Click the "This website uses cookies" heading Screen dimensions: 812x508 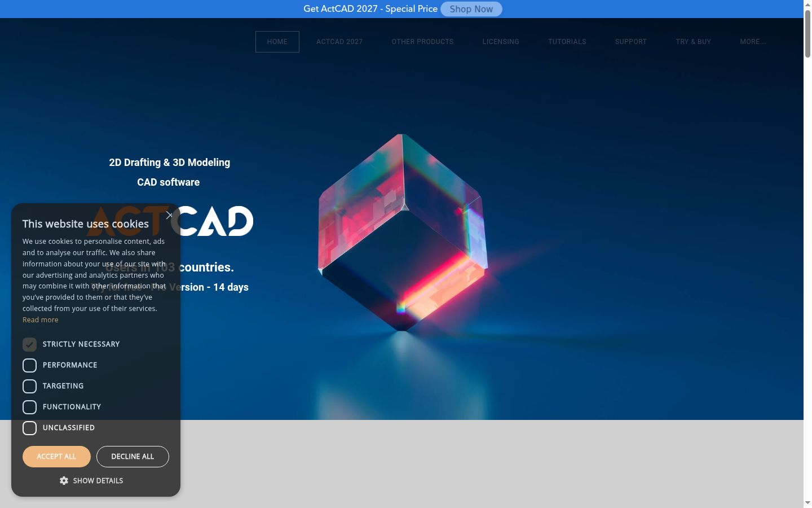coord(86,224)
